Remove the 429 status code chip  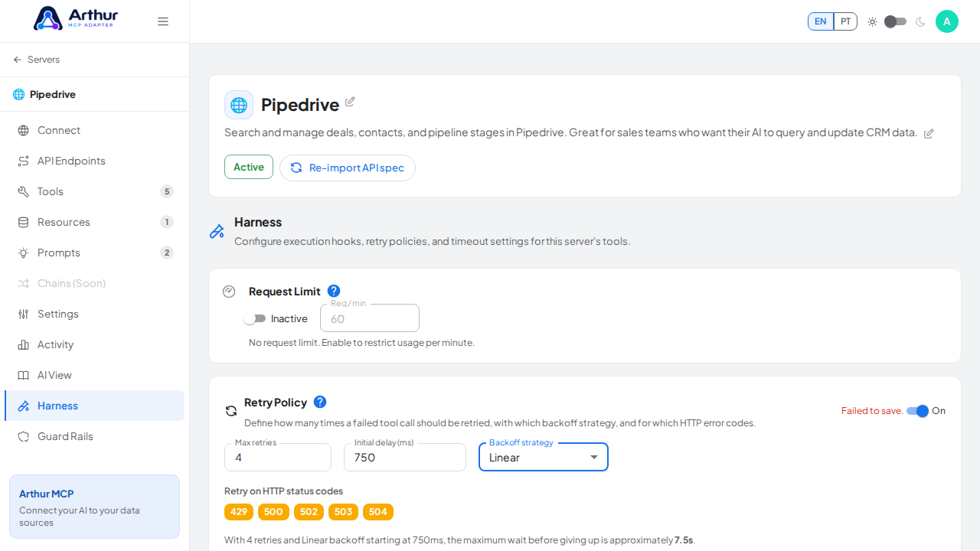[239, 512]
